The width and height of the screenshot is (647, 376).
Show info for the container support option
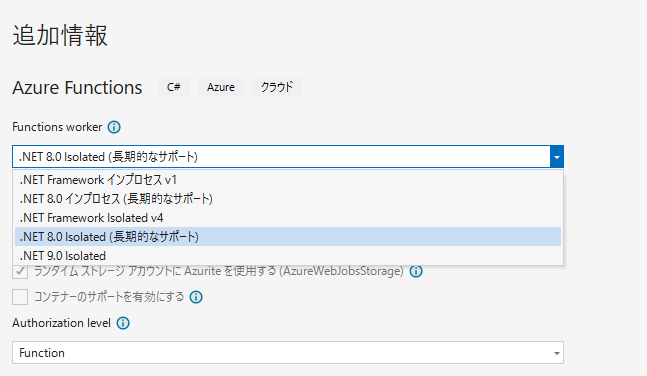(x=196, y=297)
